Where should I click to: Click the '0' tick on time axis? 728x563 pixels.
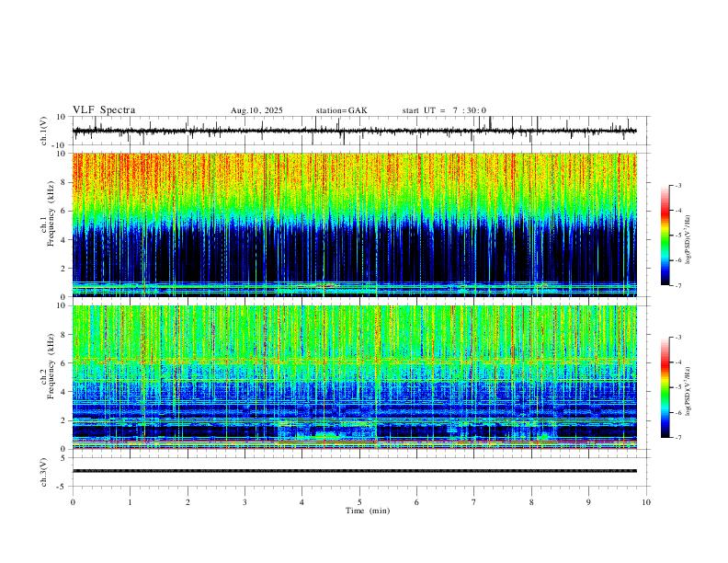pyautogui.click(x=73, y=502)
